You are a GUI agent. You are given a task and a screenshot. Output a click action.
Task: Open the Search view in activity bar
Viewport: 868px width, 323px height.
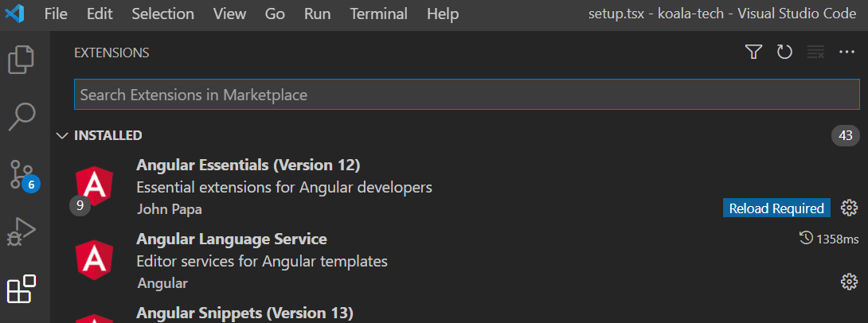click(x=22, y=116)
